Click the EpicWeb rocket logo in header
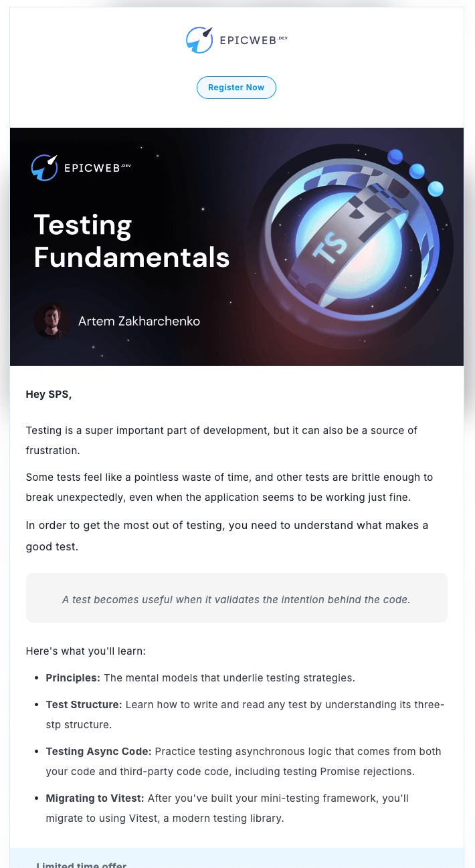This screenshot has height=868, width=475. click(x=199, y=40)
